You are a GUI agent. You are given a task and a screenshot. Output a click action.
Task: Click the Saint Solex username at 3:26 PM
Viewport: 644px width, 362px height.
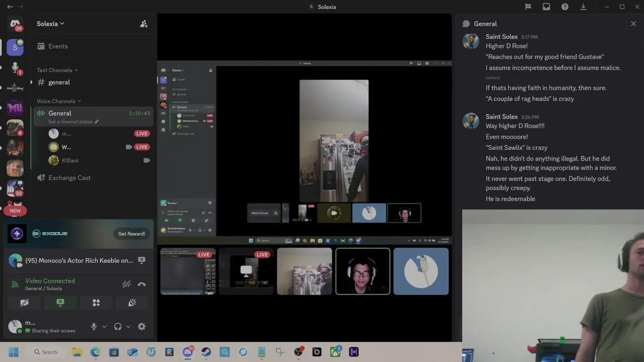click(x=502, y=117)
